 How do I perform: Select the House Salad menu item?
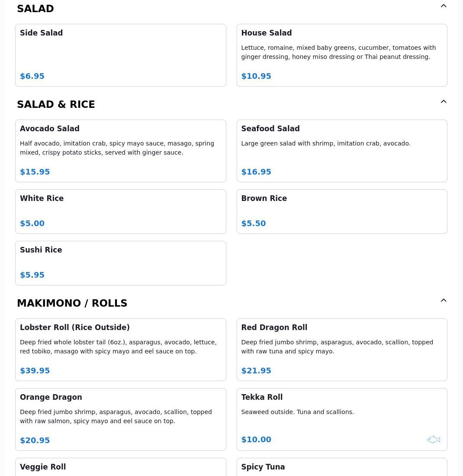[x=341, y=55]
